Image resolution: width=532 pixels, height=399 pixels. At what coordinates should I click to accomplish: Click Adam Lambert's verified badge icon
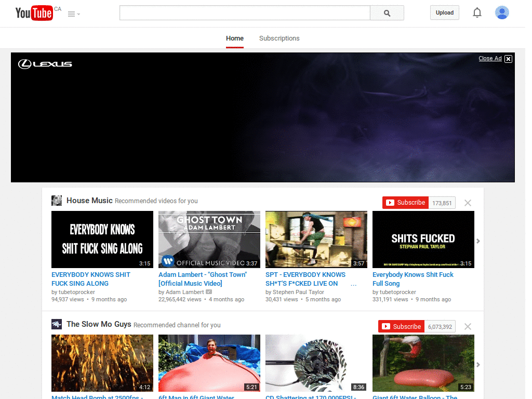pos(209,292)
